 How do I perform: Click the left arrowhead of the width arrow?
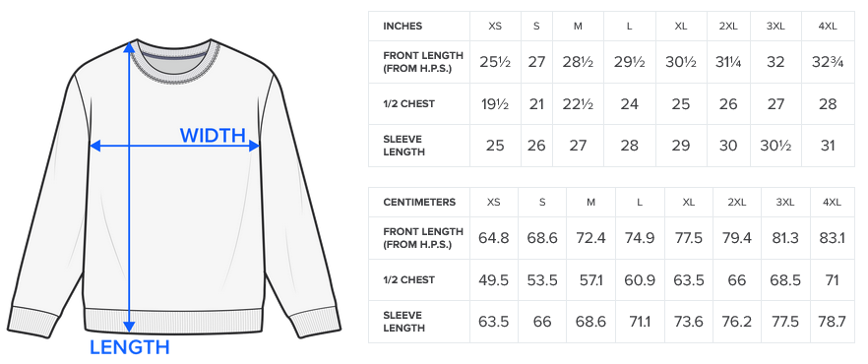tap(95, 146)
